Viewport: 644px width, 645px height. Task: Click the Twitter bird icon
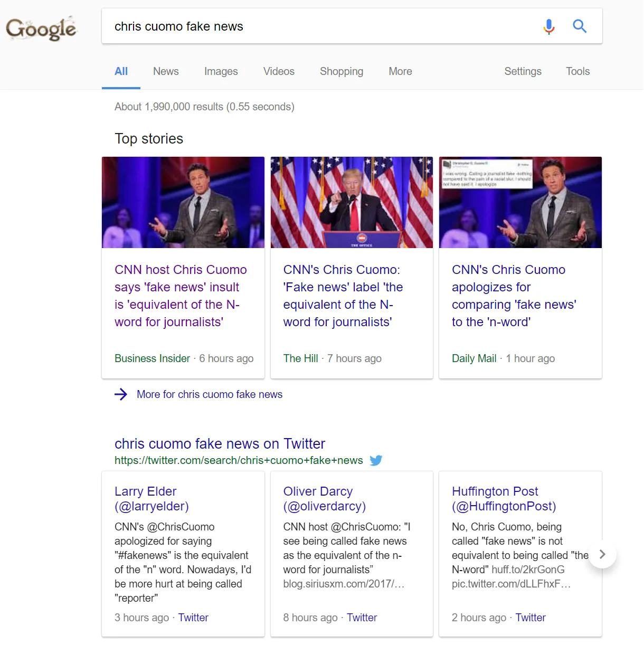tap(376, 460)
